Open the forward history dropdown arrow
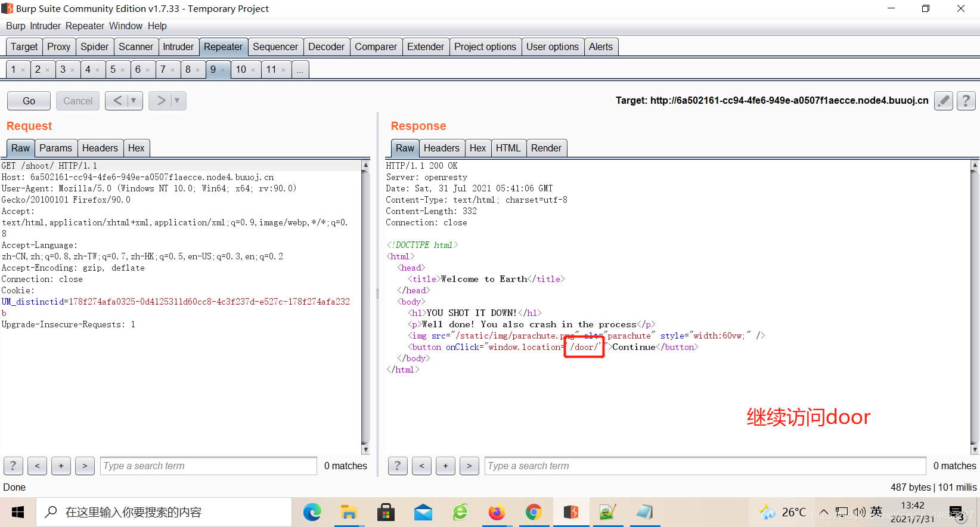Image resolution: width=980 pixels, height=527 pixels. (x=178, y=101)
